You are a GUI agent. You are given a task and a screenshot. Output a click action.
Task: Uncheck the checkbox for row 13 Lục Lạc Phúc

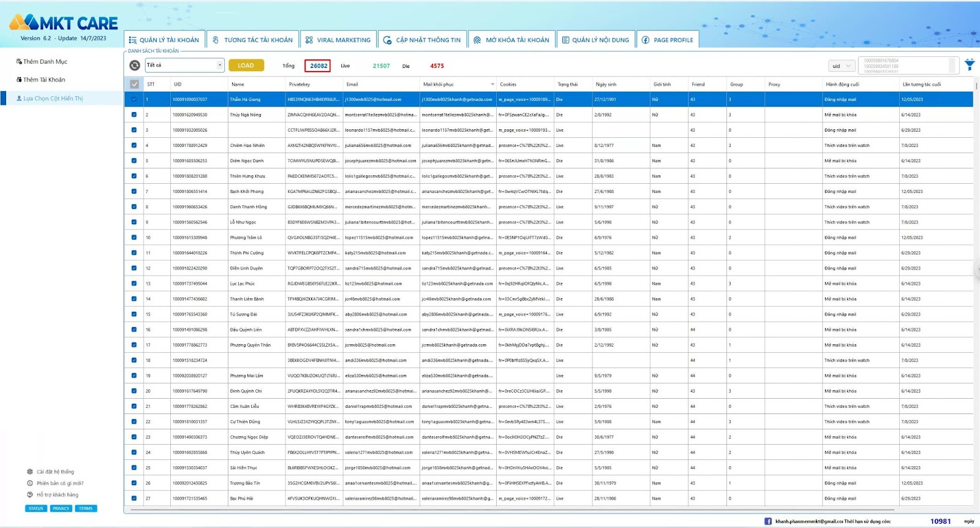click(134, 284)
